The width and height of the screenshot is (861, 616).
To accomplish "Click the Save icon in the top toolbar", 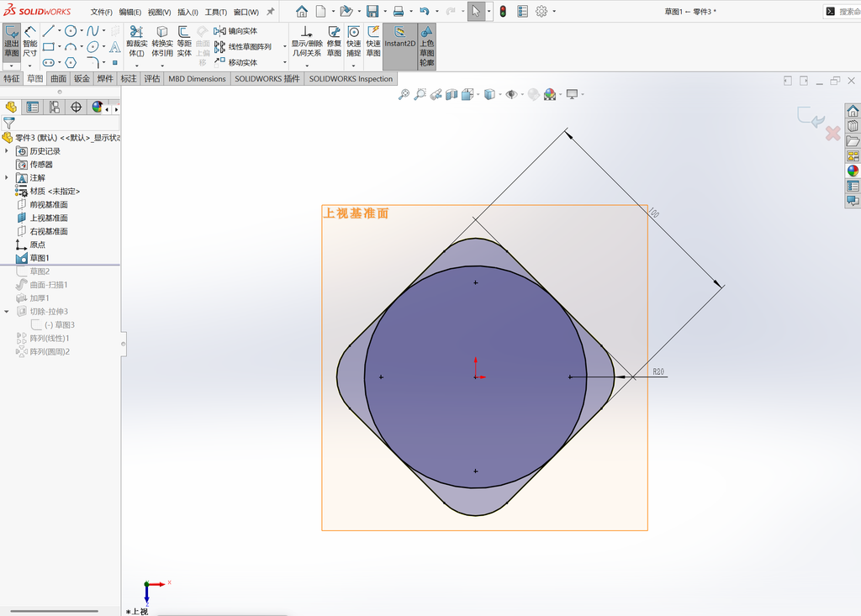I will 372,11.
